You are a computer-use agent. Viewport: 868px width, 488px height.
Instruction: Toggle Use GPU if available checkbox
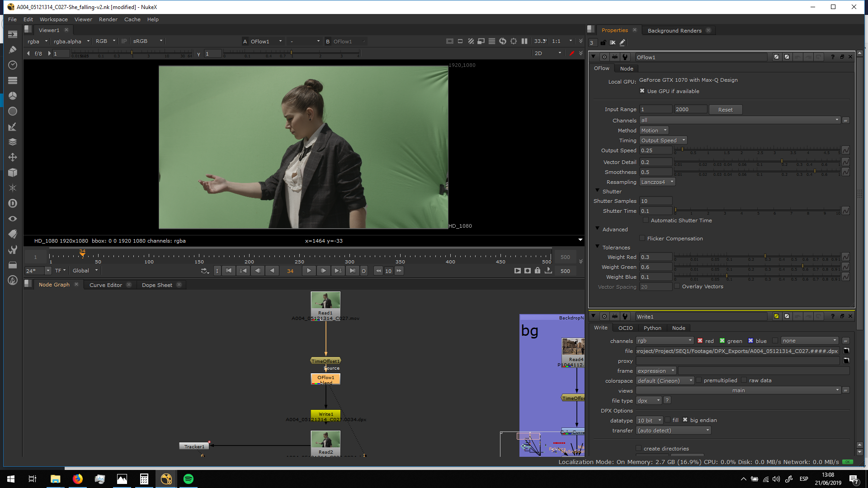tap(642, 91)
